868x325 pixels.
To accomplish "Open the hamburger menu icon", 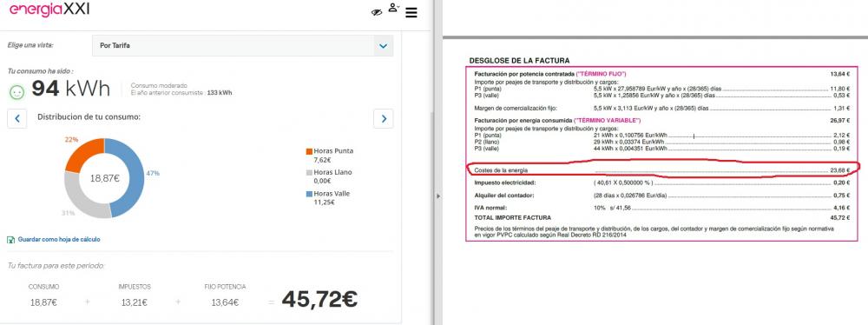I will coord(411,12).
